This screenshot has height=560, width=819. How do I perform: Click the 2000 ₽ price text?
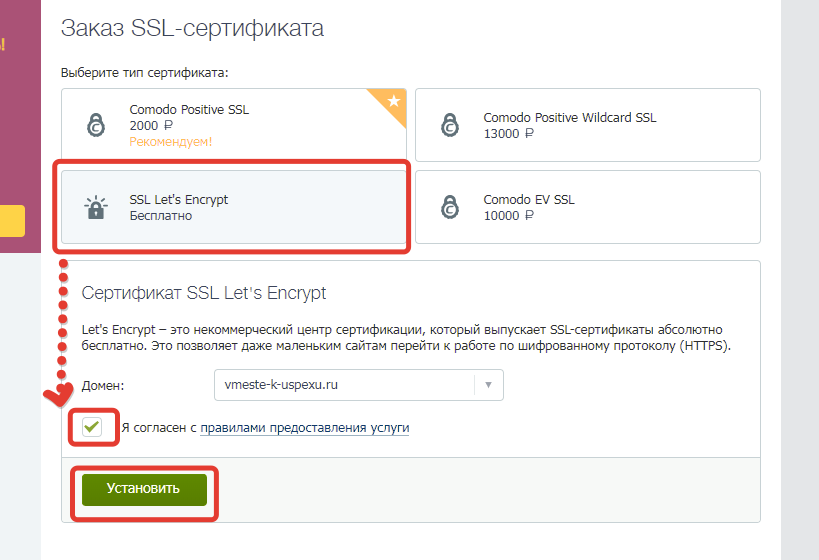click(151, 126)
